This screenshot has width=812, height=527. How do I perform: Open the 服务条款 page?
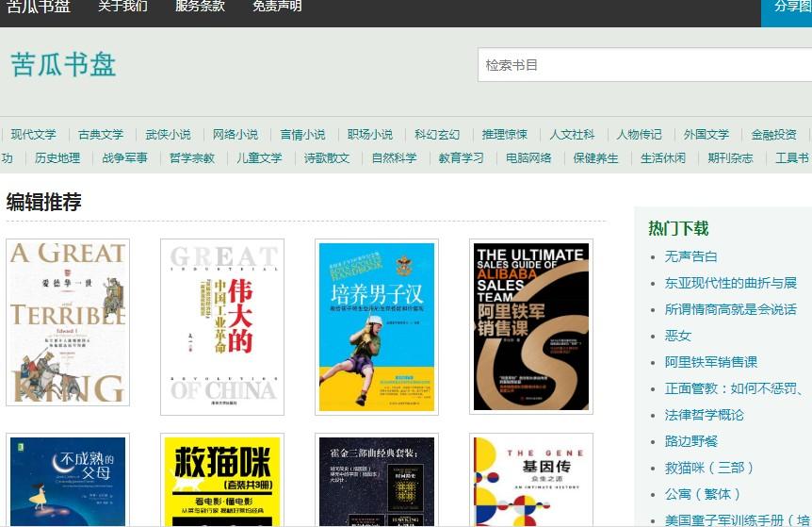200,7
